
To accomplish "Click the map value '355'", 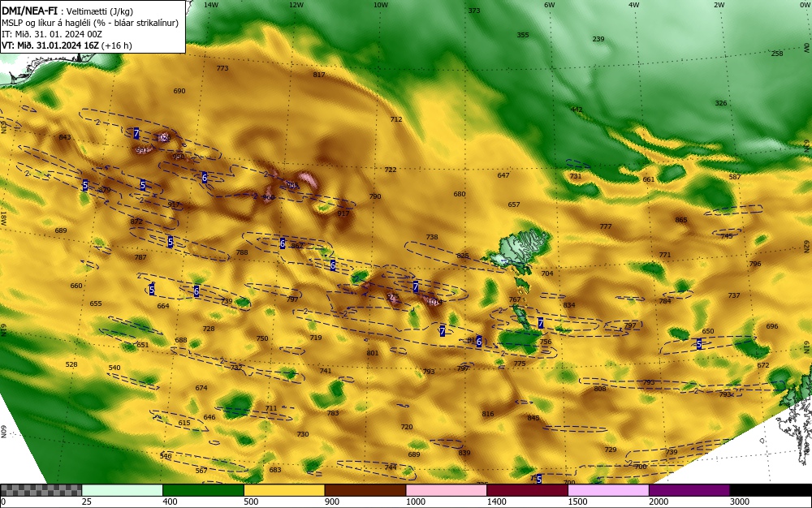I will 523,35.
